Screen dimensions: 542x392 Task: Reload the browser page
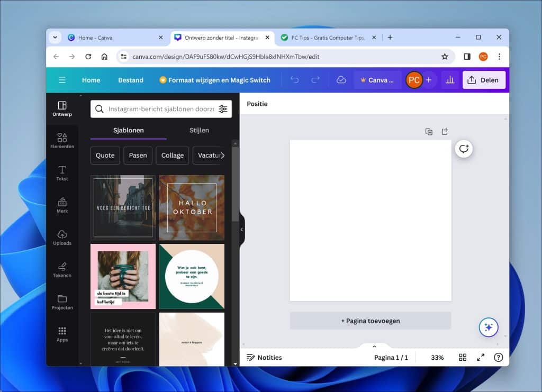click(88, 57)
